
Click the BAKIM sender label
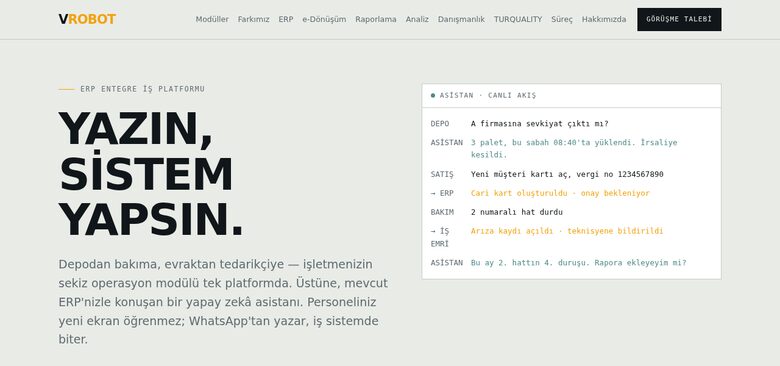click(442, 212)
